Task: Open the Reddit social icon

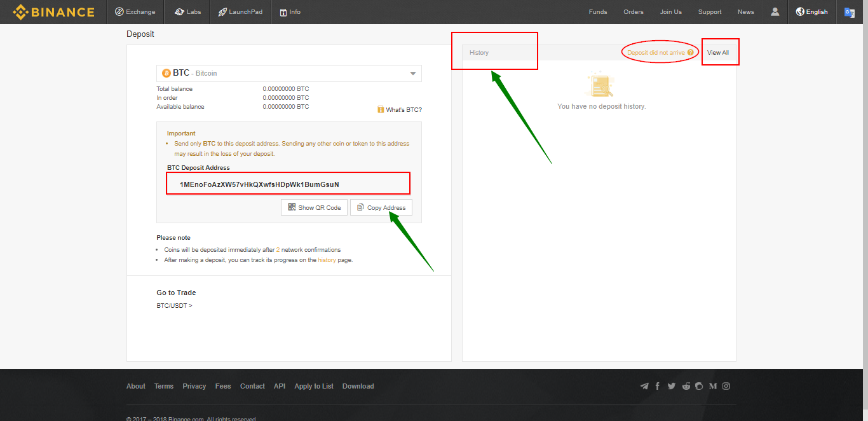Action: (x=686, y=386)
